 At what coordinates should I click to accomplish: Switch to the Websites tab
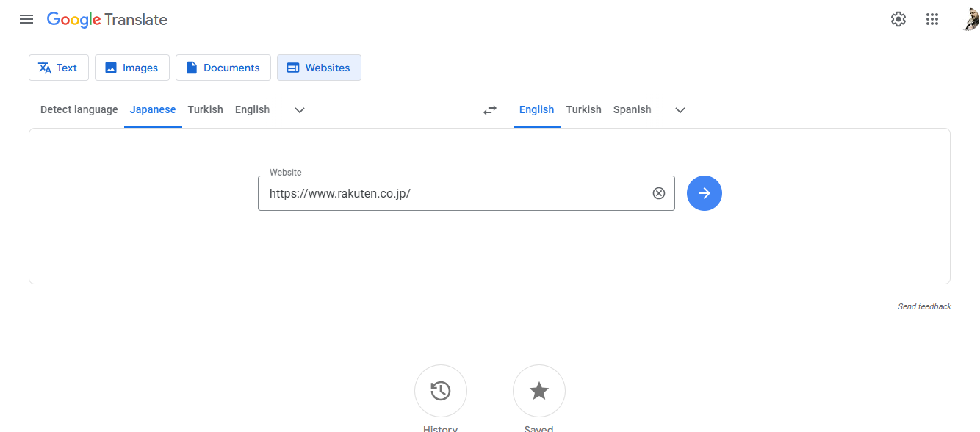point(319,67)
